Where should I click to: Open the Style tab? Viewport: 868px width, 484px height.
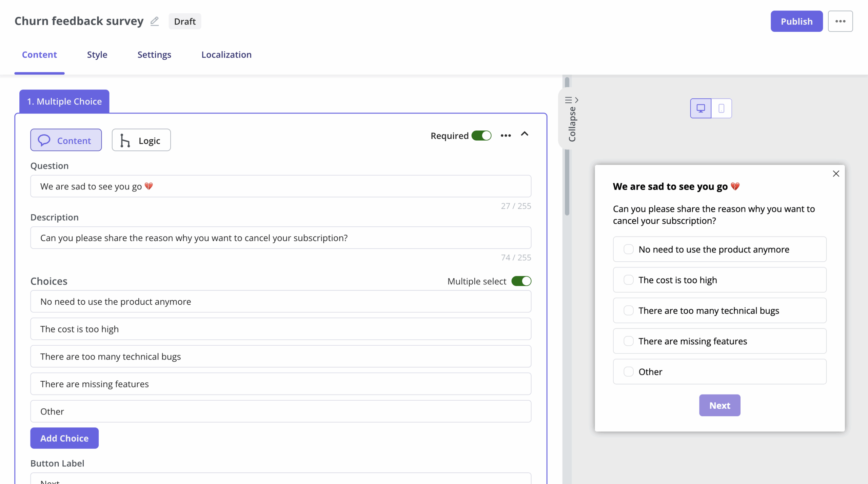[97, 55]
